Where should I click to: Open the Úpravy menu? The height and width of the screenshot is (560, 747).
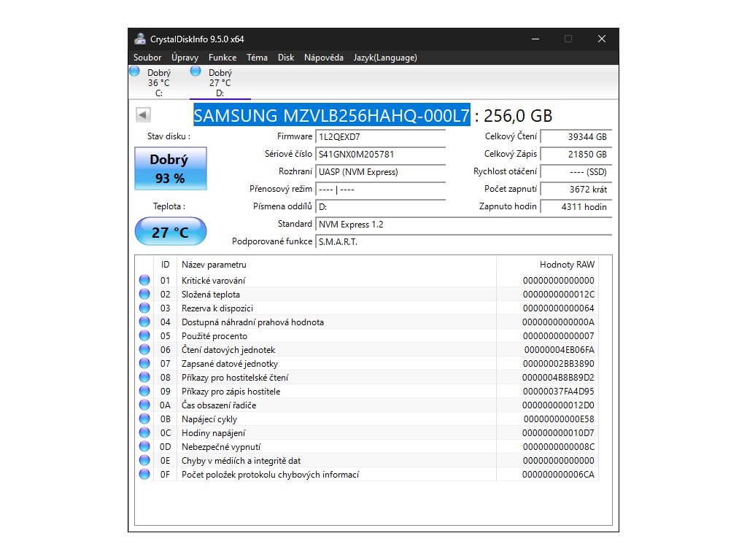[x=185, y=58]
